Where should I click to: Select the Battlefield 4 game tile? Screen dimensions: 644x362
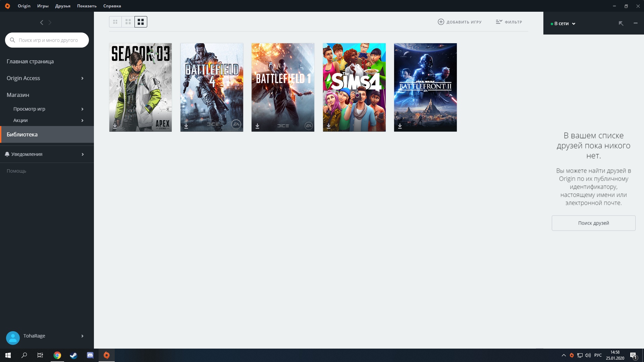pos(212,87)
